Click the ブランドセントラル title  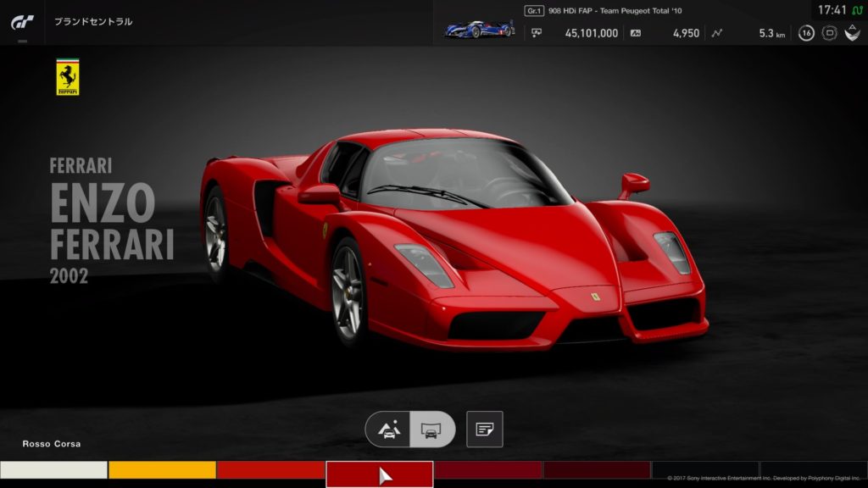[93, 21]
